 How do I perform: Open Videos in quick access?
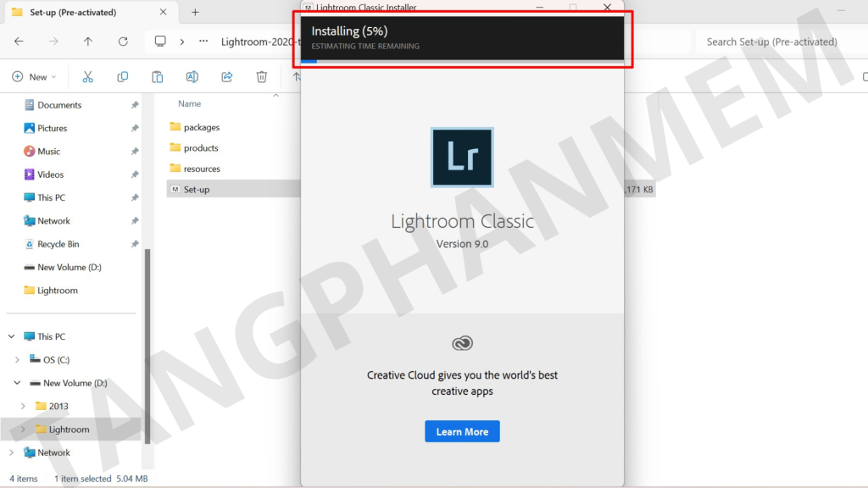50,175
